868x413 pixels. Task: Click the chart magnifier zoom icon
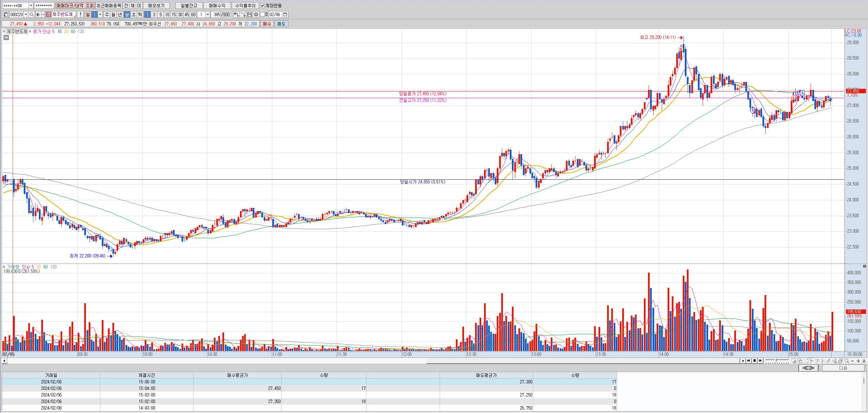point(847,361)
